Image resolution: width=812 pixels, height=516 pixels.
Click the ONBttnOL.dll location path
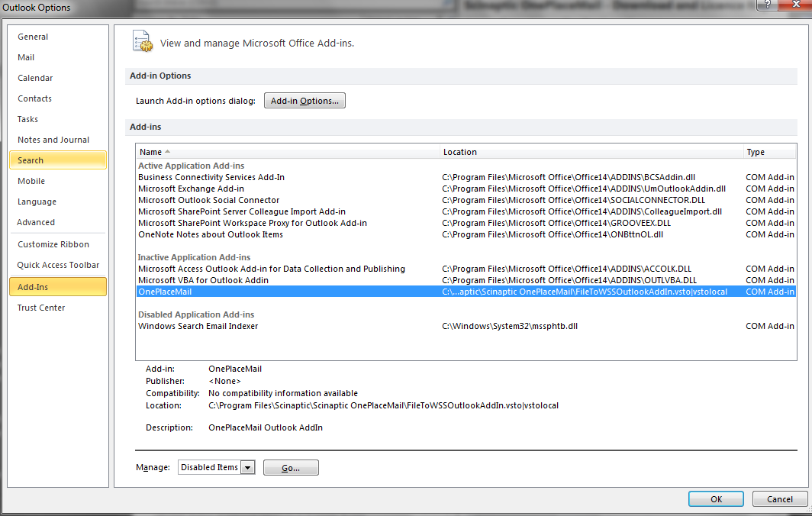tap(553, 234)
